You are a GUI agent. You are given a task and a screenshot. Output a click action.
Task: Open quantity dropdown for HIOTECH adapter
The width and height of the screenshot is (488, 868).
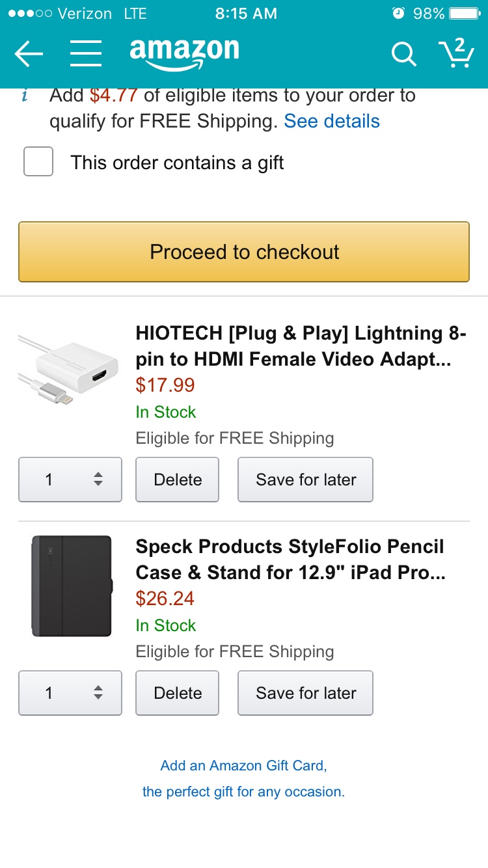(70, 480)
